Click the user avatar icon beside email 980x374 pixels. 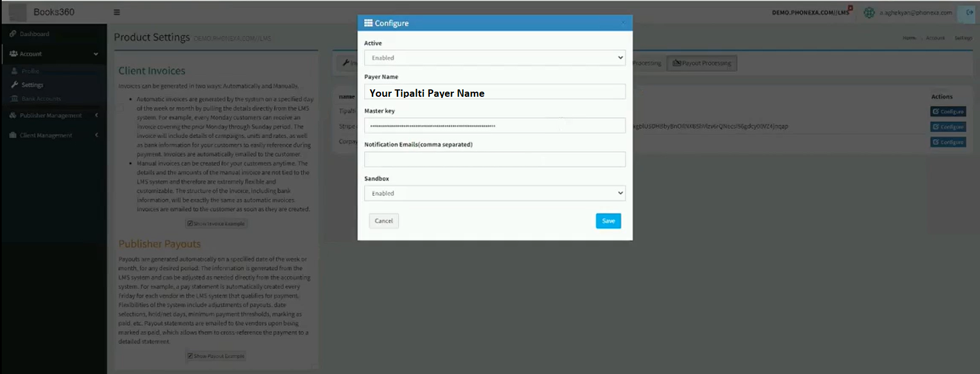point(869,12)
